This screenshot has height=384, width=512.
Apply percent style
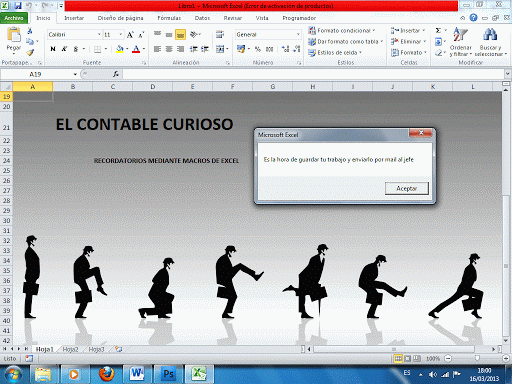pos(258,49)
